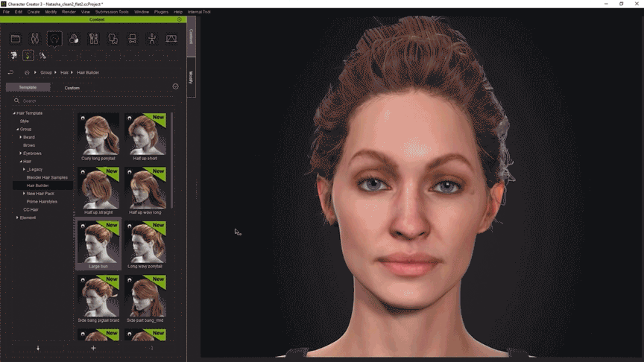The image size is (644, 362).
Task: Click the thumbnail list vertical scrollbar
Action: click(171, 160)
